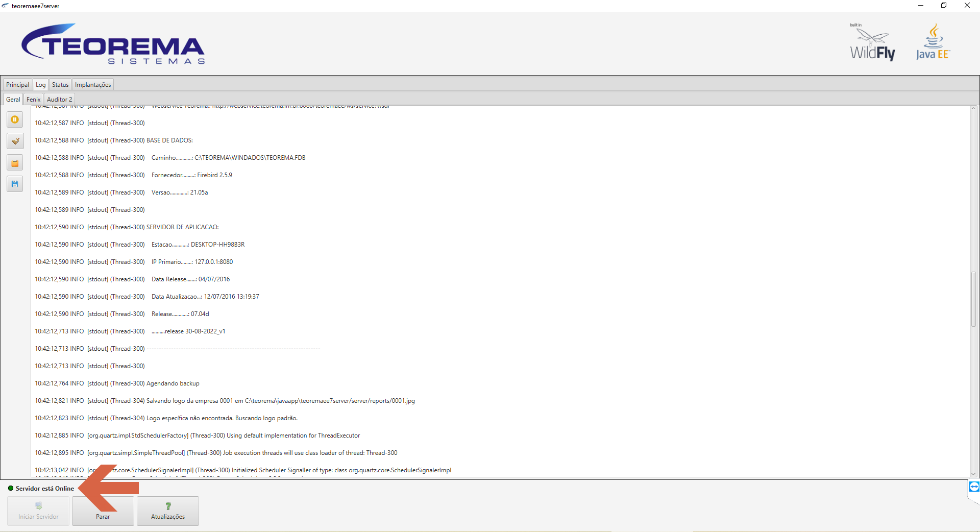Image resolution: width=980 pixels, height=532 pixels.
Task: Click the log line 'BASE DE DADOS:'
Action: (114, 140)
